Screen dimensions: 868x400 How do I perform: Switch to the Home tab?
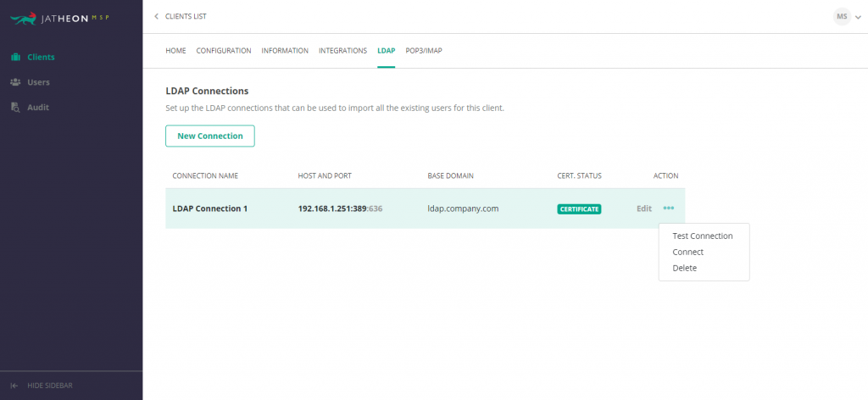click(x=175, y=50)
